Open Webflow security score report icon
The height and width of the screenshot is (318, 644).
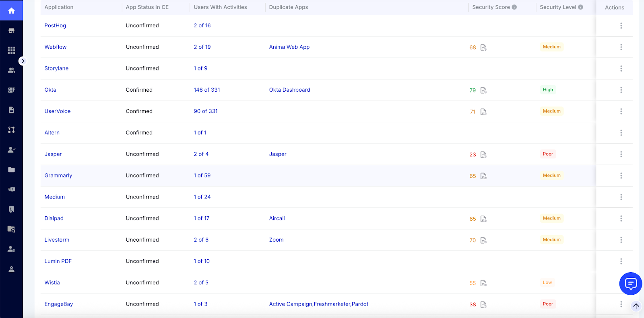pyautogui.click(x=483, y=47)
